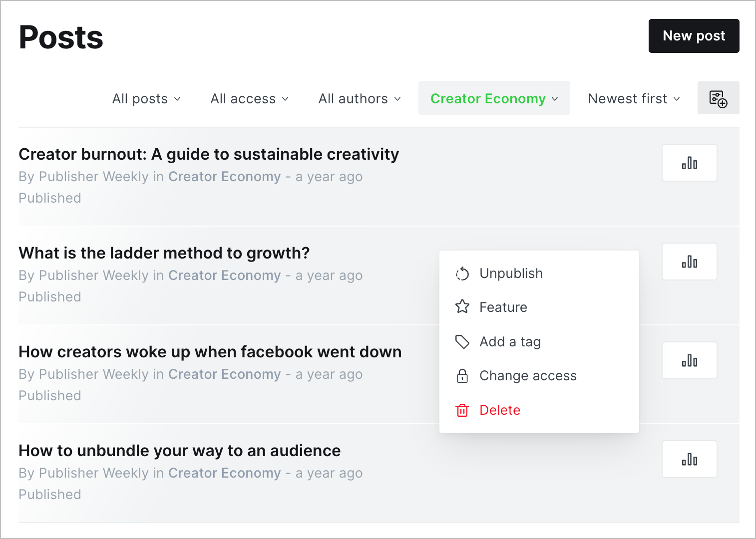Screen dimensions: 756x539
Task: Open 'What is the ladder method to growth?' post
Action: coord(164,253)
